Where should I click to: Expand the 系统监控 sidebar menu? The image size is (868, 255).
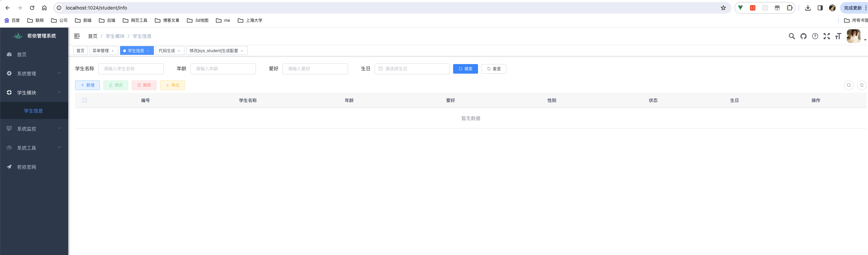pyautogui.click(x=34, y=129)
